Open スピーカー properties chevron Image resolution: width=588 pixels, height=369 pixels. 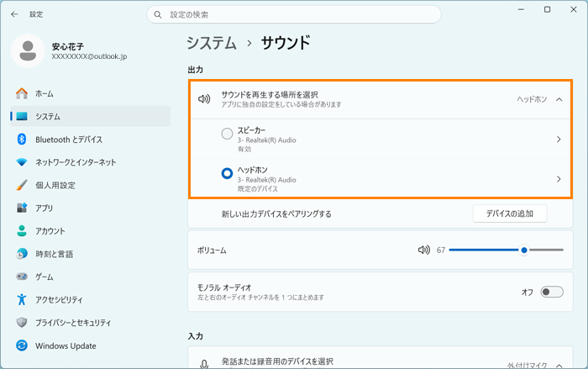pos(559,140)
